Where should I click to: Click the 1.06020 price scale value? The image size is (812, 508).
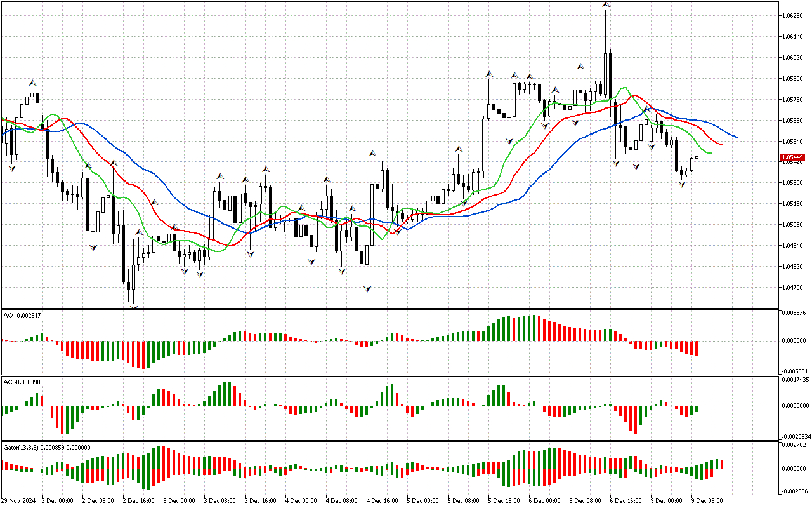tap(794, 58)
